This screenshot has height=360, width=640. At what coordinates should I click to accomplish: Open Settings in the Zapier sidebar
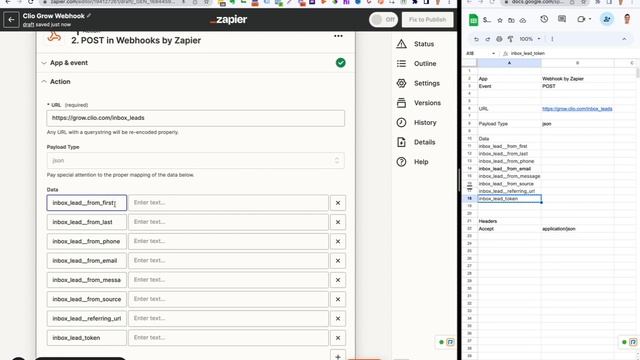[x=418, y=83]
